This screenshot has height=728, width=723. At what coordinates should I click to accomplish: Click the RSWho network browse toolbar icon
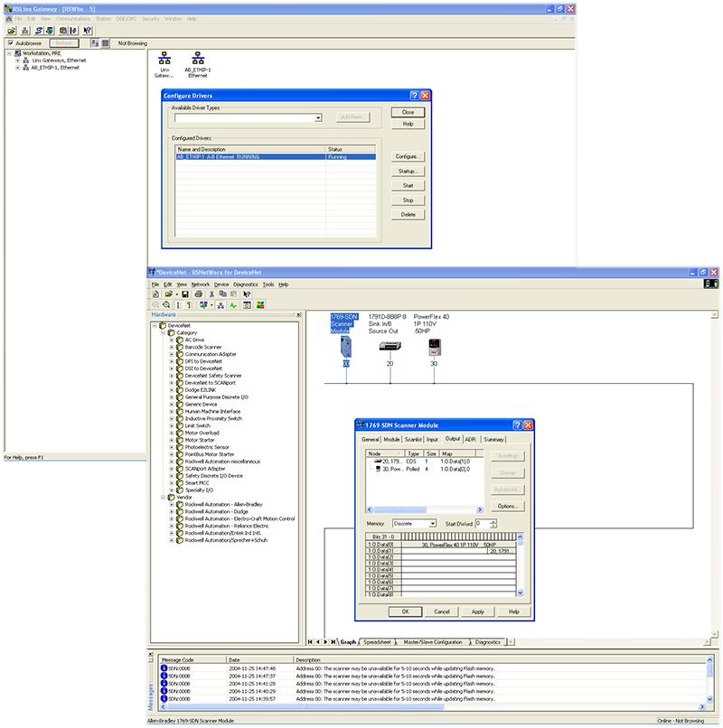coord(26,30)
